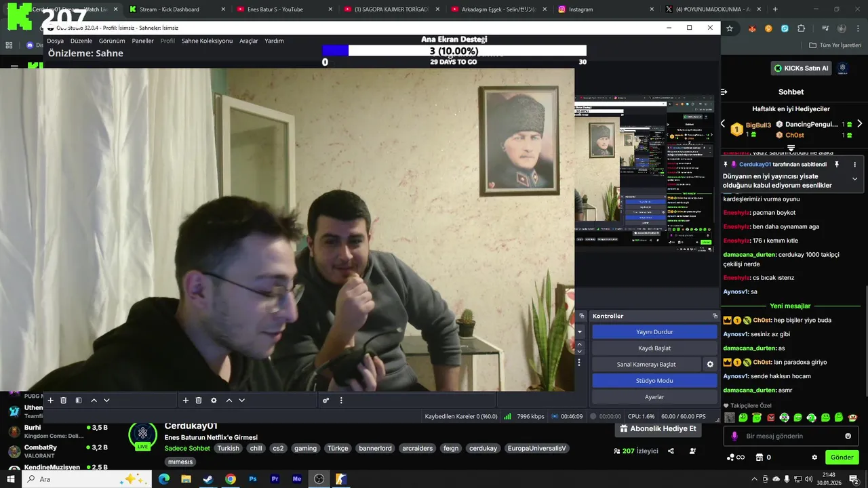The height and width of the screenshot is (488, 868).
Task: Start recording with Kaydı Başlat
Action: pos(654,348)
